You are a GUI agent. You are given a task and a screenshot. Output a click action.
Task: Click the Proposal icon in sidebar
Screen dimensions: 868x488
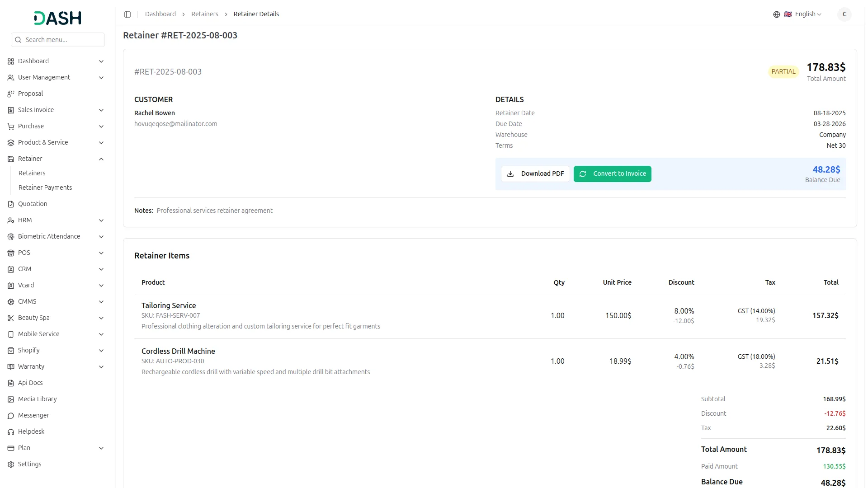(11, 94)
